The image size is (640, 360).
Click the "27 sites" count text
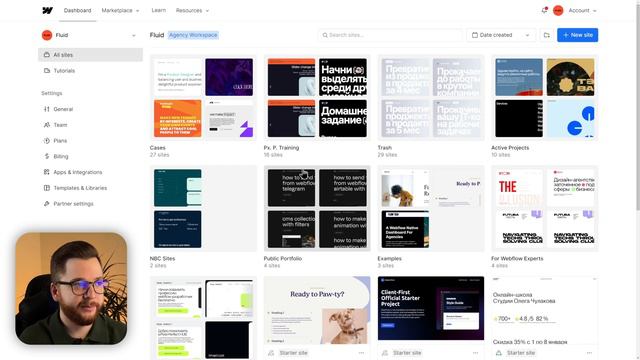pos(159,155)
